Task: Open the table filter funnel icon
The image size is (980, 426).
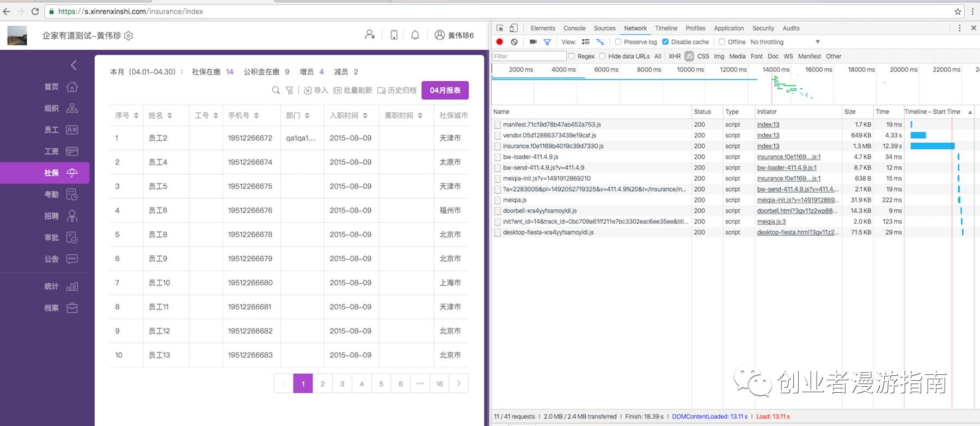Action: (290, 90)
